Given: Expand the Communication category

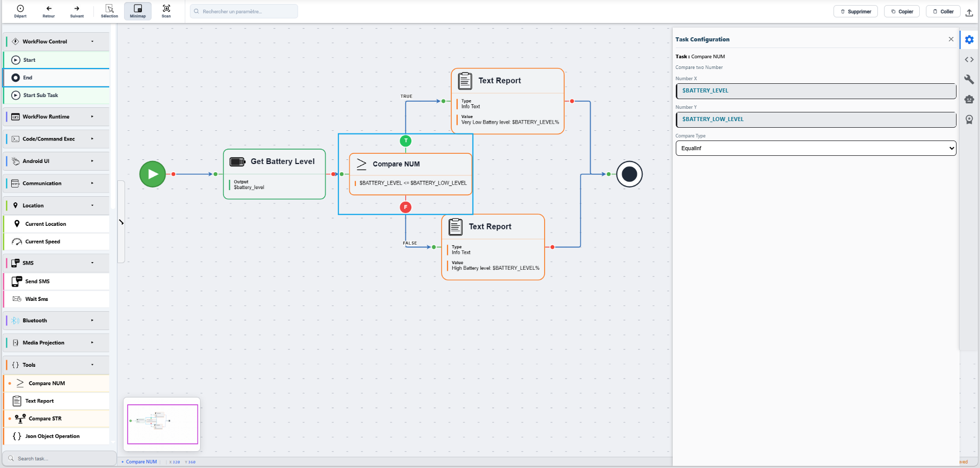Looking at the screenshot, I should [57, 183].
